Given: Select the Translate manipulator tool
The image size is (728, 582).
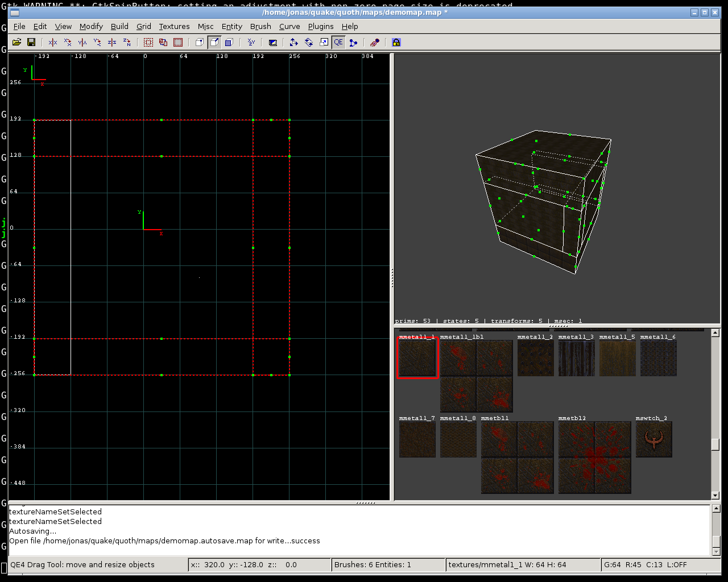Looking at the screenshot, I should (x=293, y=42).
